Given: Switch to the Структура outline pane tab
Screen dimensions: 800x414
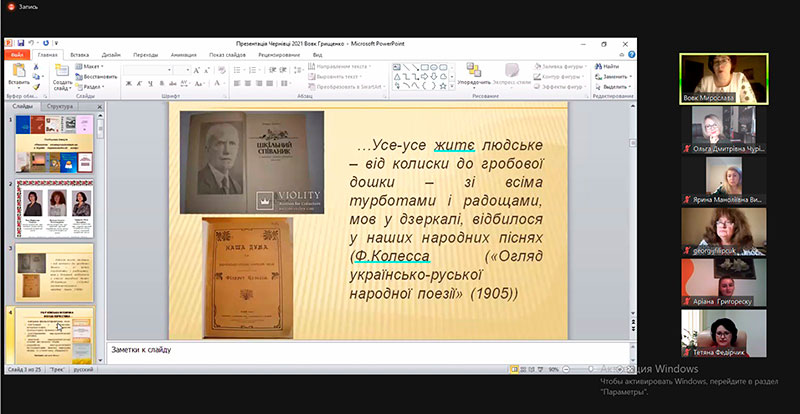Looking at the screenshot, I should tap(60, 107).
